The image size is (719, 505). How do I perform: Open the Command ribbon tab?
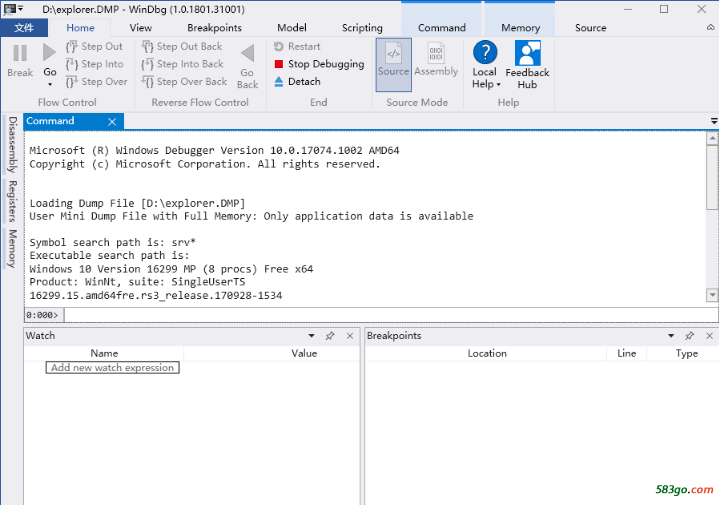[442, 28]
